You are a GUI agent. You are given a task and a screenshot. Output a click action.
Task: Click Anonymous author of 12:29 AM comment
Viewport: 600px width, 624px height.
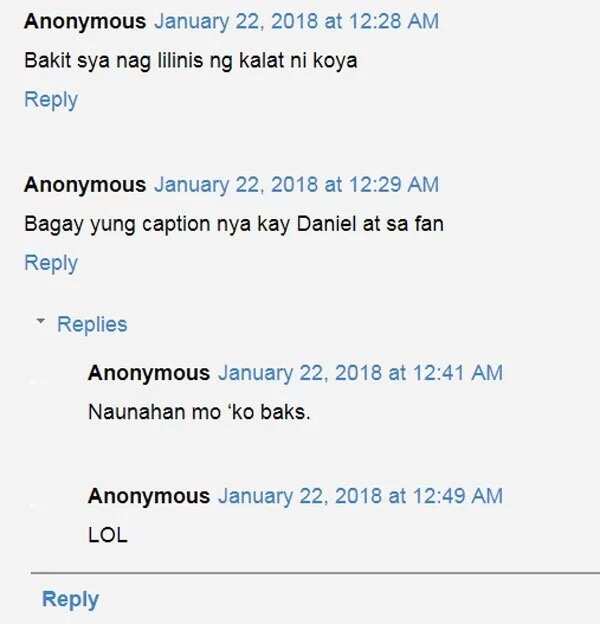click(85, 185)
